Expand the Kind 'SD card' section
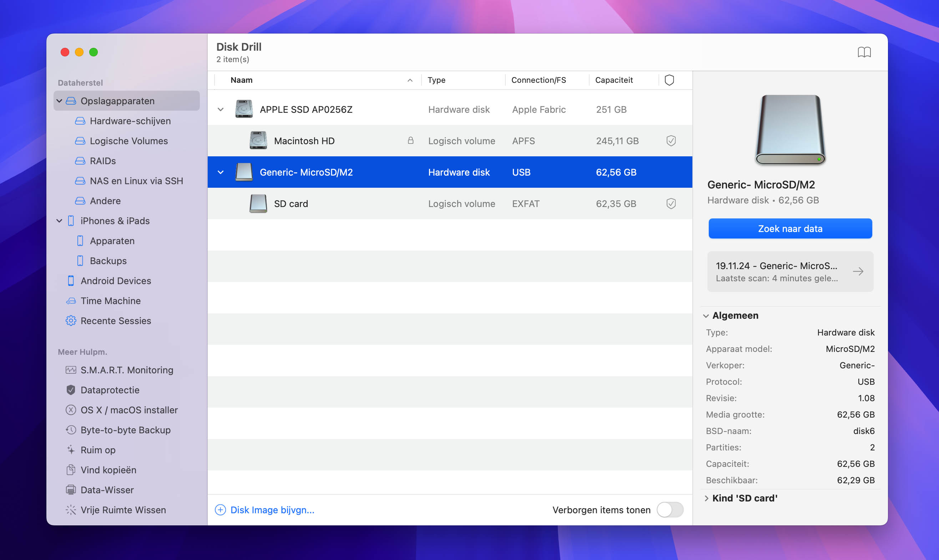Screen dimensions: 939x560 click(x=706, y=498)
